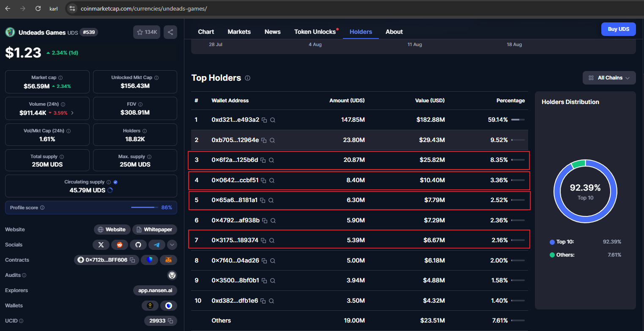Visit the GitHub repository icon
644x331 pixels.
[x=138, y=244]
